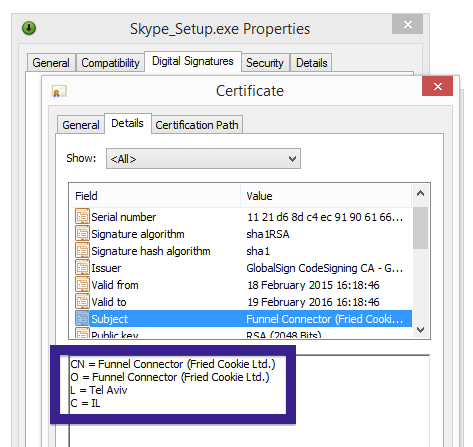Click the CN = Funnel Connector line
The height and width of the screenshot is (447, 473).
coord(173,364)
